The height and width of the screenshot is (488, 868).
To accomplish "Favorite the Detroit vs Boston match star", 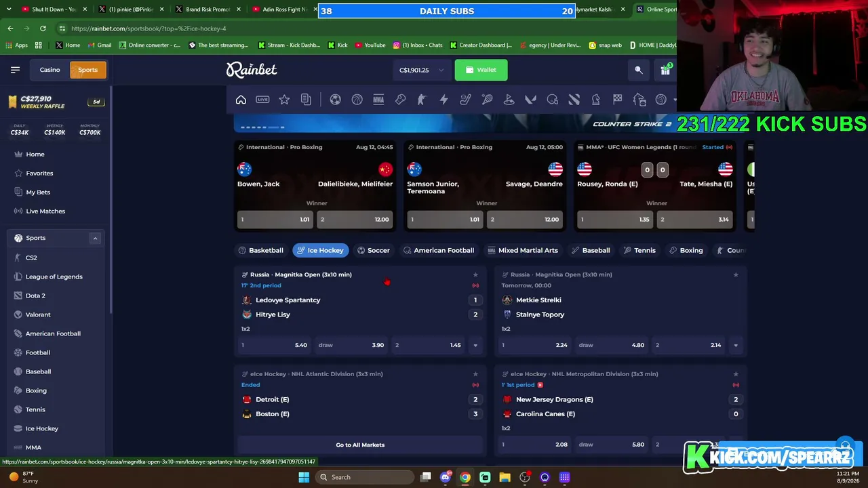I will (475, 374).
